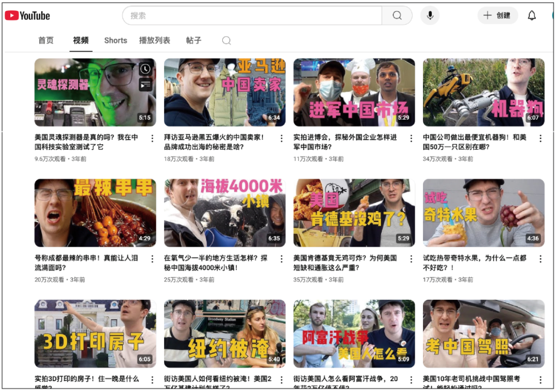Image resolution: width=557 pixels, height=392 pixels.
Task: Click Watch Later clock icon on 灵魂探测器 thumbnail
Action: pos(145,69)
